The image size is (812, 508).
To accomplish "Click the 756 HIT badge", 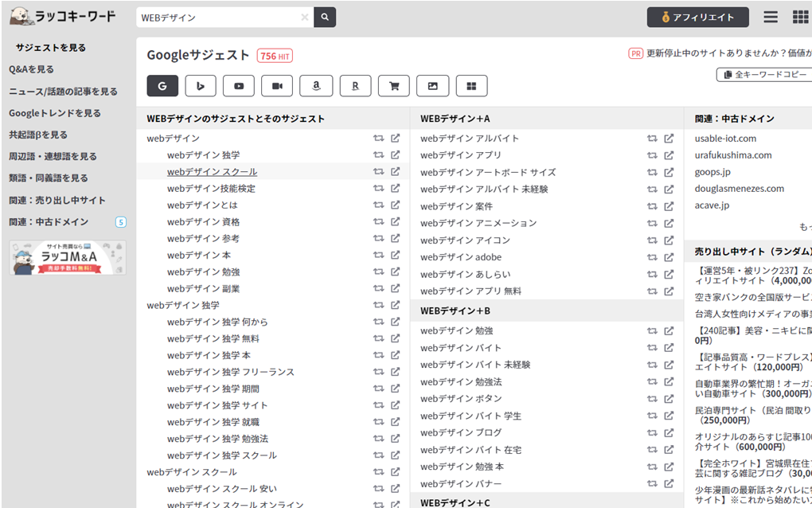I will click(275, 56).
